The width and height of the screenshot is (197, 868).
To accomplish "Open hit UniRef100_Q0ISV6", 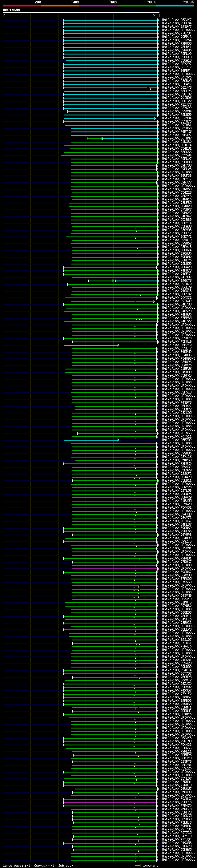I will [176, 78].
